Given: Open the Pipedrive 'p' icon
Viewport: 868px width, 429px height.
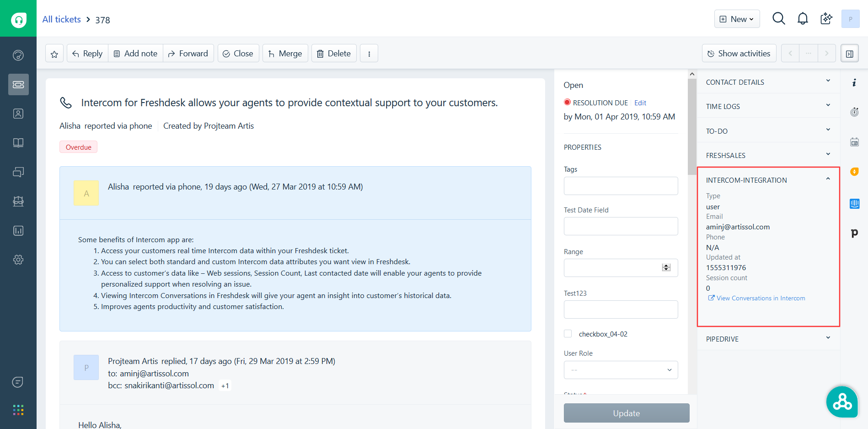Looking at the screenshot, I should click(854, 233).
